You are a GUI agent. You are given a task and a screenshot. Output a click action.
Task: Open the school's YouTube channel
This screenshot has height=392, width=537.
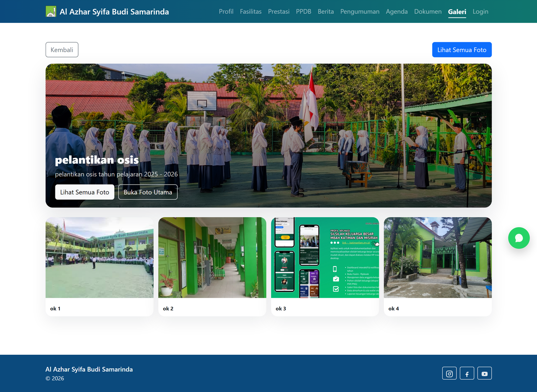484,373
